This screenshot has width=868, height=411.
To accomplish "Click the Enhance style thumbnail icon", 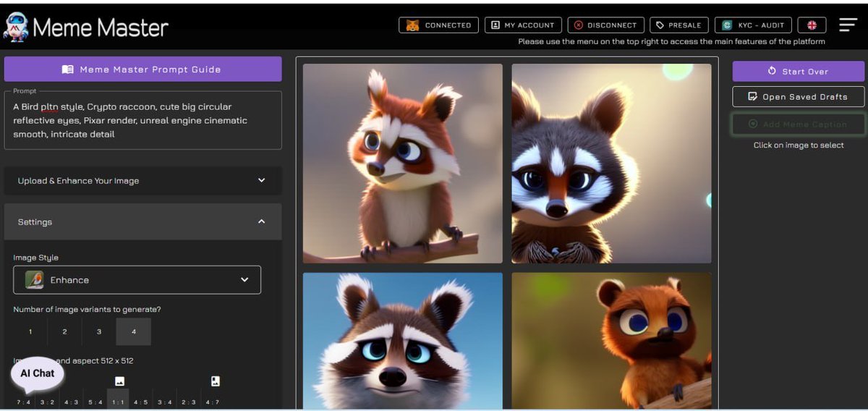I will coord(34,280).
